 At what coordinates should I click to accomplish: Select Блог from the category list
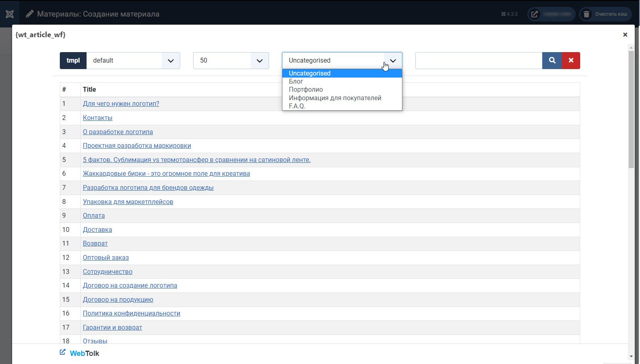(296, 82)
